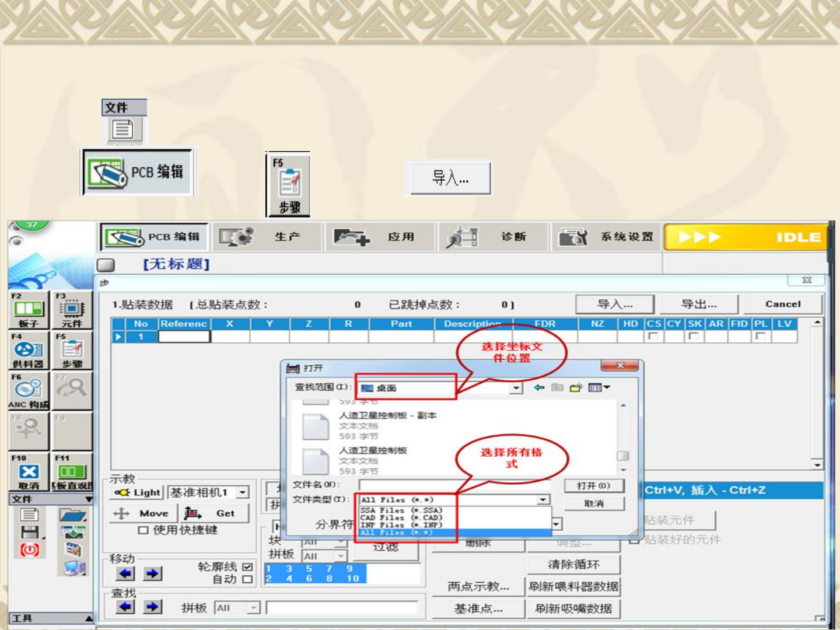The image size is (840, 630).
Task: Click 取消 below 打开(O) in the dialog
Action: 594,503
